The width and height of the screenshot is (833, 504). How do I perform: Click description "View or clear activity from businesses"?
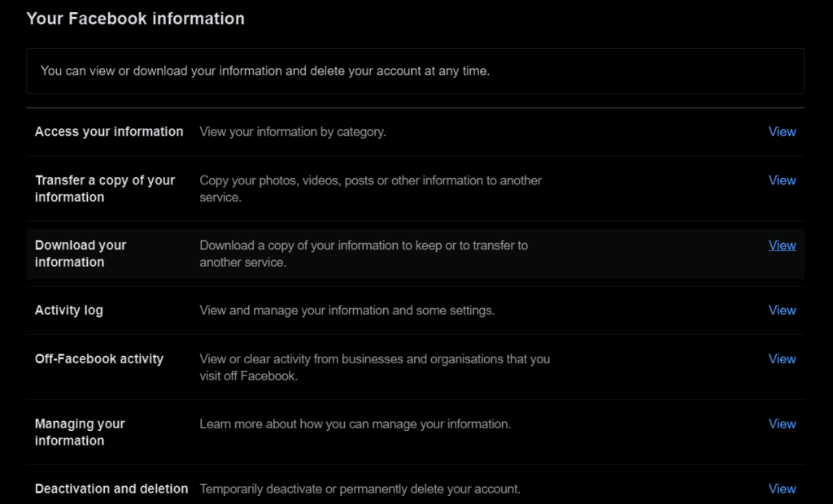click(375, 367)
